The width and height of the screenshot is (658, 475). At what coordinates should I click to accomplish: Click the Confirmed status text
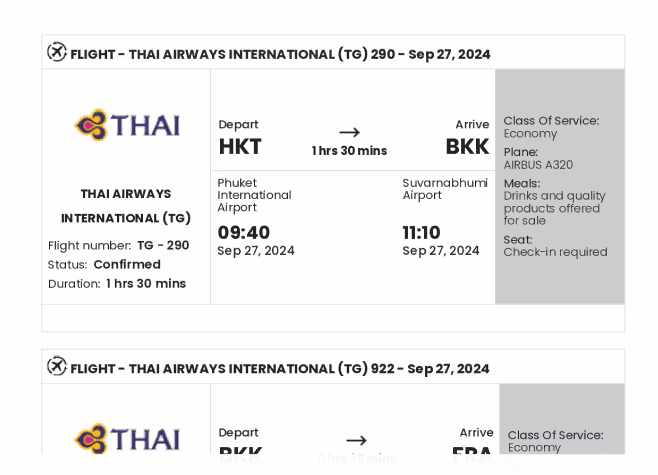coord(127,264)
